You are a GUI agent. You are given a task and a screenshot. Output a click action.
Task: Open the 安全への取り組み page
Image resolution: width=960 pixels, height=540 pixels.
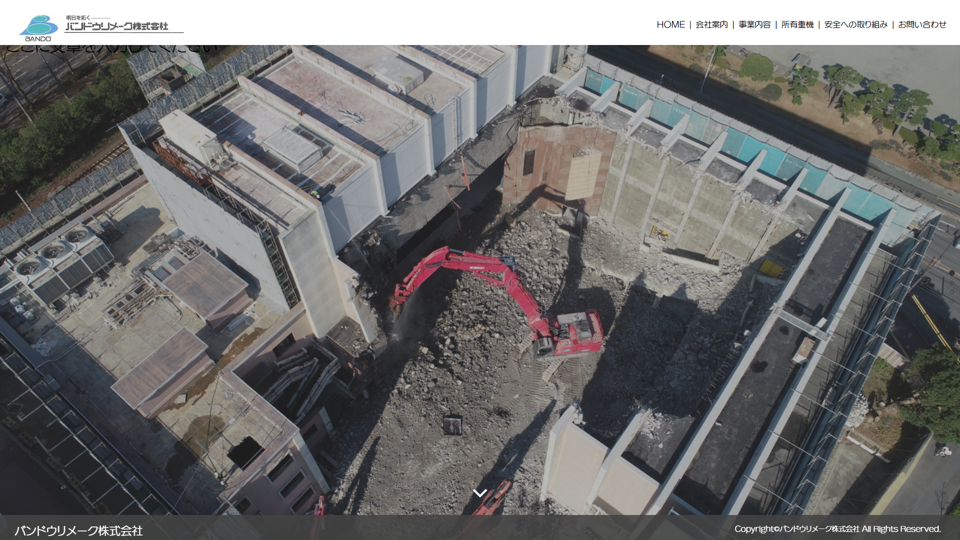[855, 24]
